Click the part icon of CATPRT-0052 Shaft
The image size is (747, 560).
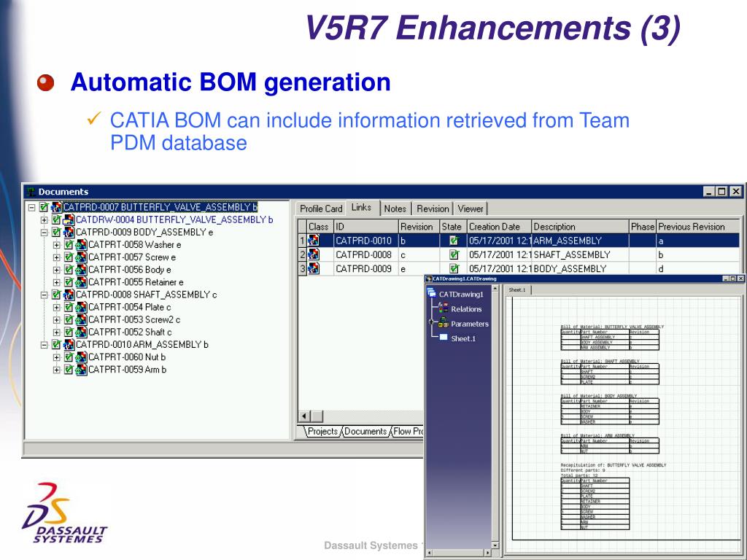tap(82, 332)
